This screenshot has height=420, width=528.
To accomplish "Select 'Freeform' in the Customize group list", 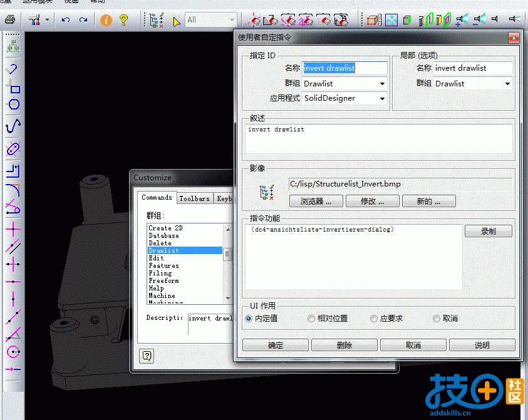I will pyautogui.click(x=185, y=280).
